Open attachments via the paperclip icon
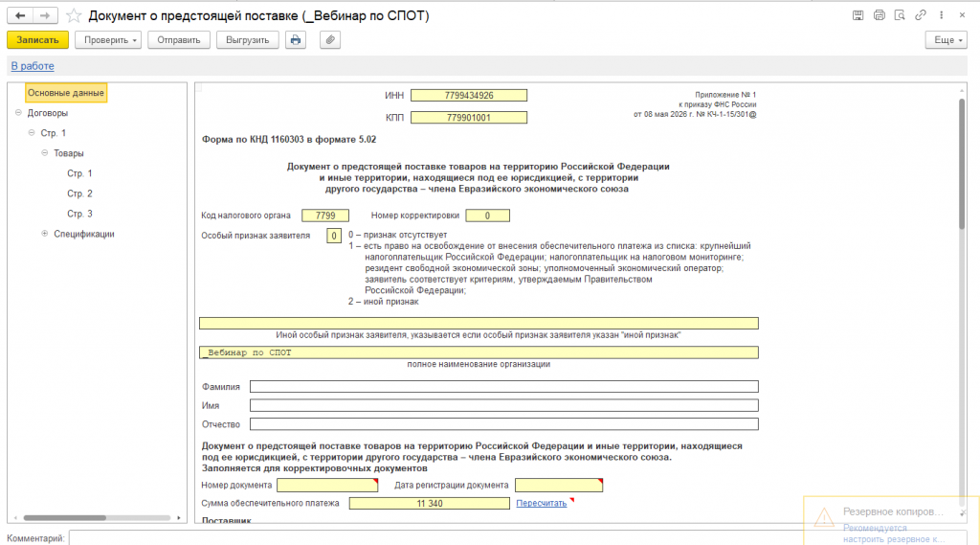Image resolution: width=980 pixels, height=545 pixels. click(x=330, y=40)
